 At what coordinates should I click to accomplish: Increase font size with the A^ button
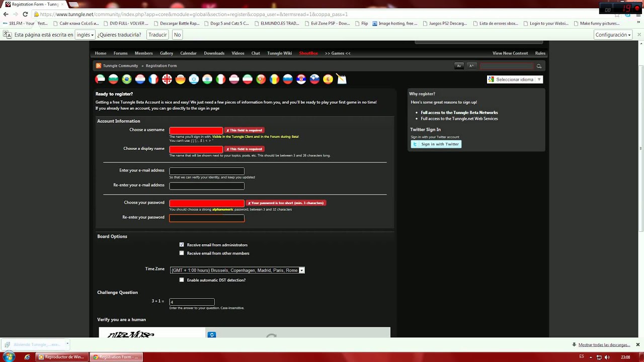pyautogui.click(x=471, y=66)
